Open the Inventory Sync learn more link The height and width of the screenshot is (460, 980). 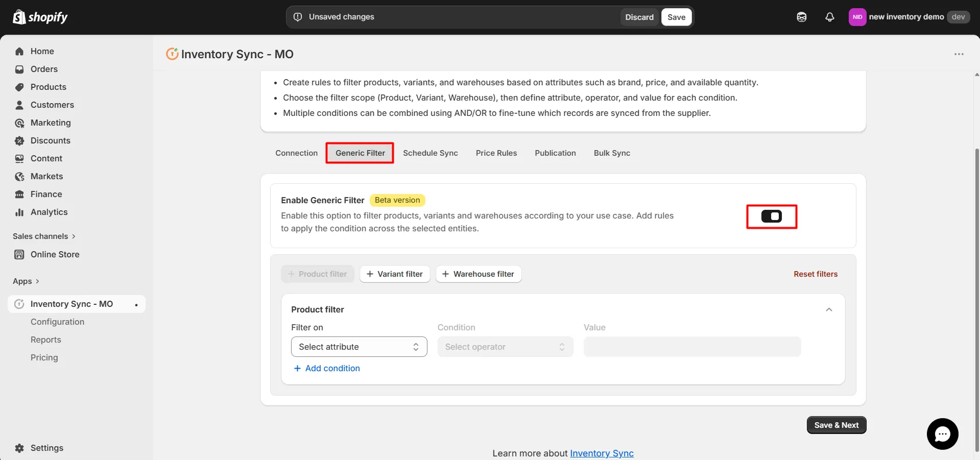point(602,453)
